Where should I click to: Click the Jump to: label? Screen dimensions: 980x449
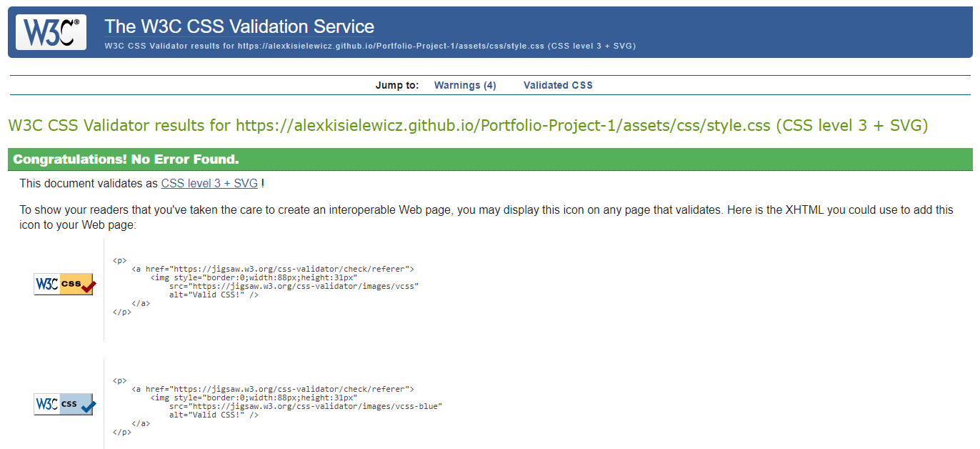click(x=397, y=85)
